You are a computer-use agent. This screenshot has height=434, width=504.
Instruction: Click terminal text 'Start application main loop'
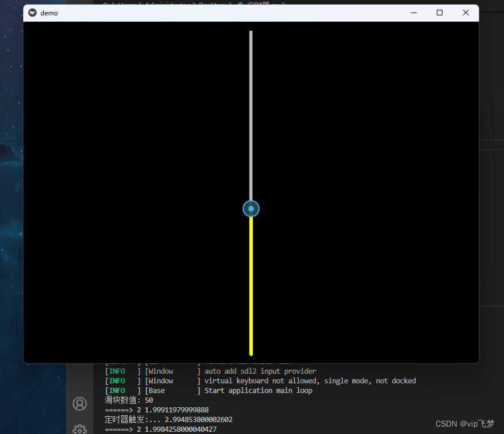258,391
